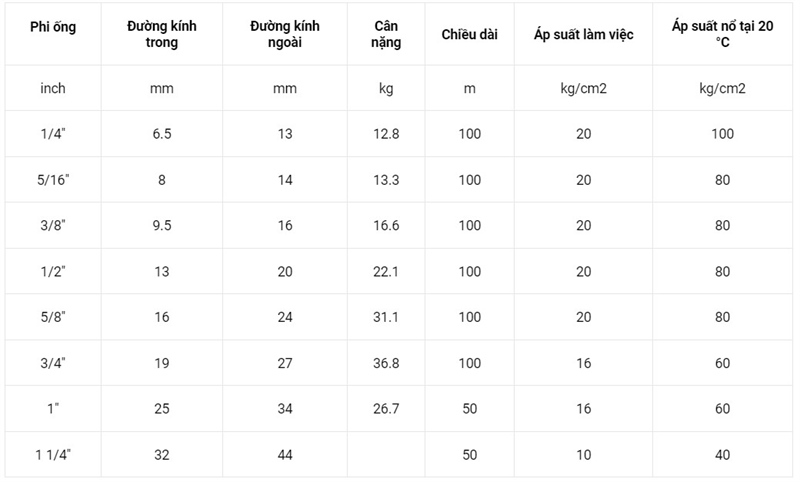This screenshot has height=482, width=800.
Task: Select the 'Cân nặng' column header
Action: (386, 34)
